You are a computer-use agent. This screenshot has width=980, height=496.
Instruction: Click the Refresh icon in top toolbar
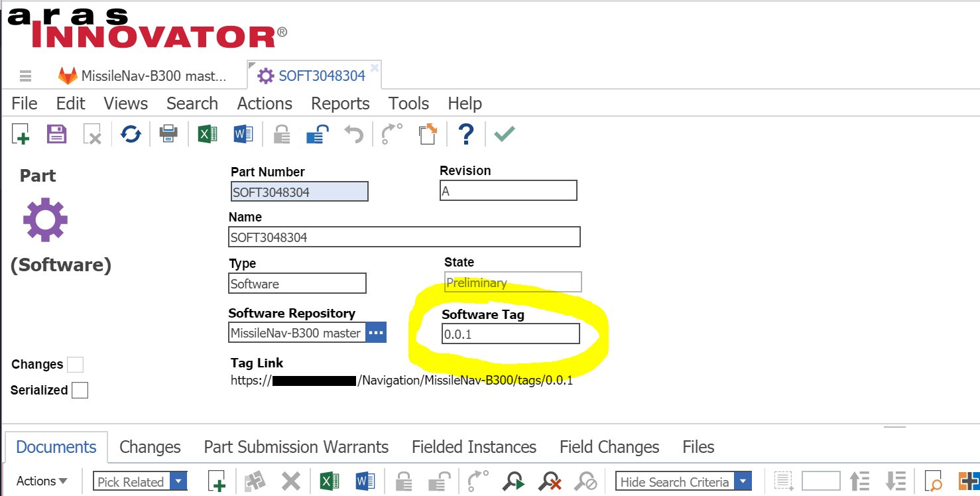tap(131, 134)
